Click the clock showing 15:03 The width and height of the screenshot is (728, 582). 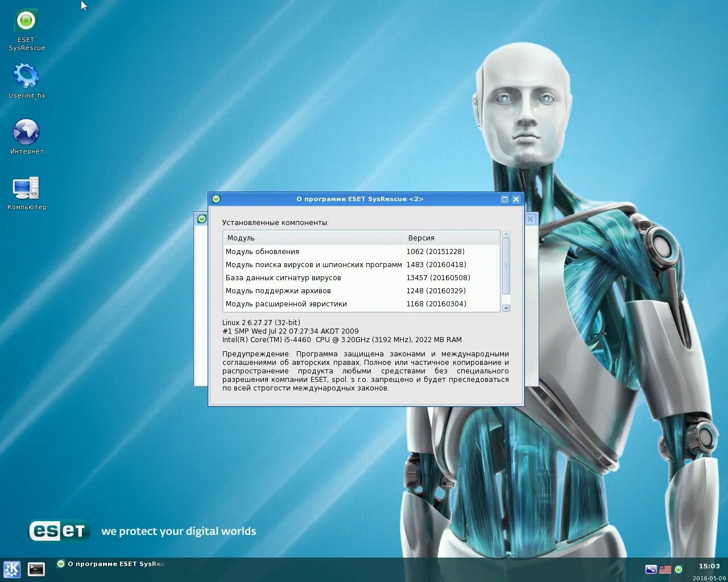pyautogui.click(x=709, y=566)
